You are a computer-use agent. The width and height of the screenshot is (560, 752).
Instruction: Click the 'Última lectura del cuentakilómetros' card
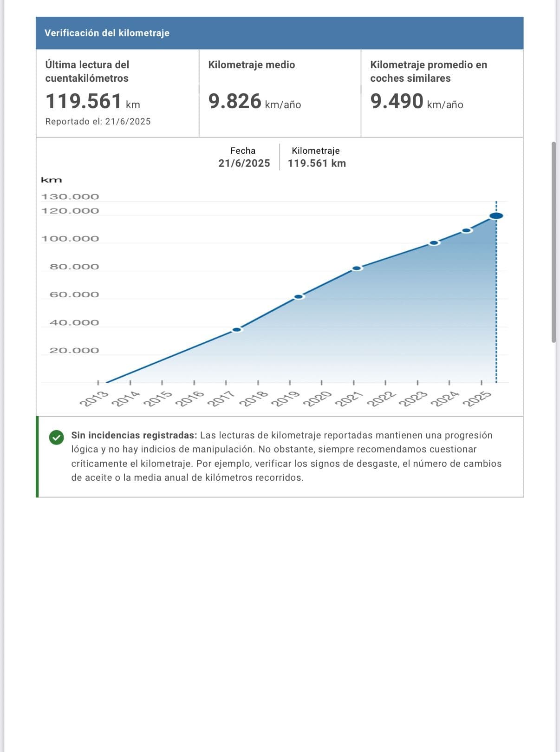point(117,93)
